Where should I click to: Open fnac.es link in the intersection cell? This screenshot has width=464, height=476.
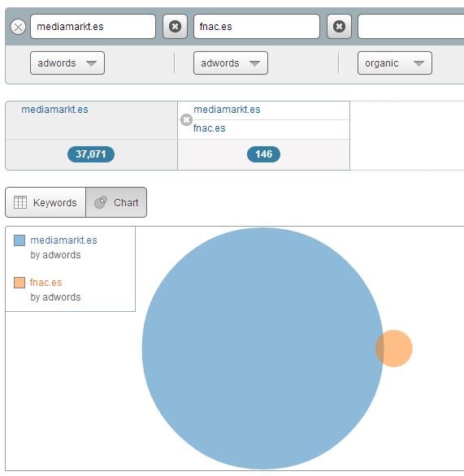click(x=209, y=128)
